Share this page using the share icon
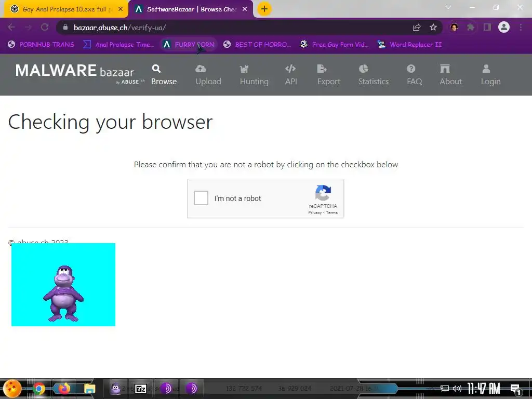Screen dimensions: 532x399 [x=417, y=28]
